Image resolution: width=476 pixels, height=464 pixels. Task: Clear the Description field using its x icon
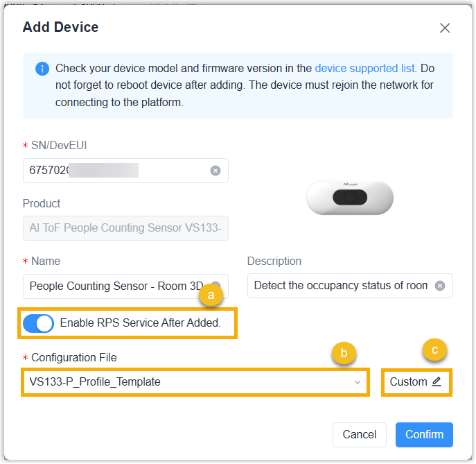tap(439, 286)
